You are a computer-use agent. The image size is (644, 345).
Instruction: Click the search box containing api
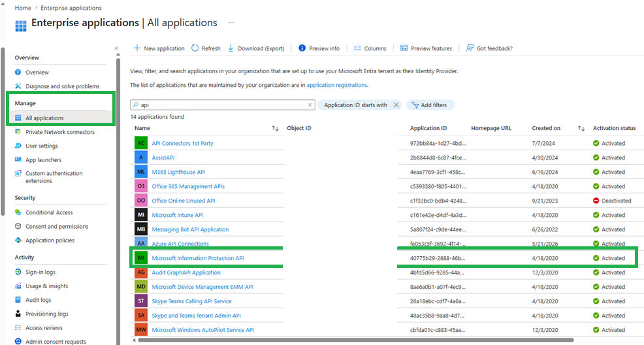coord(223,105)
